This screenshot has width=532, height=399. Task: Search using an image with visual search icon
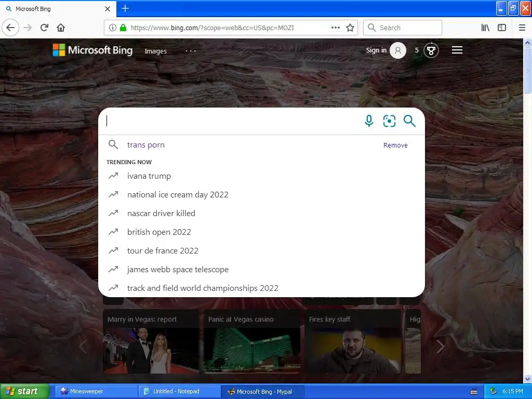(x=389, y=121)
